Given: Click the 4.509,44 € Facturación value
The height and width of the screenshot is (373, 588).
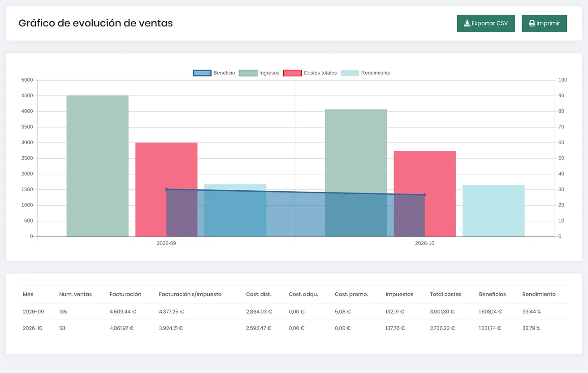Looking at the screenshot, I should tap(123, 312).
